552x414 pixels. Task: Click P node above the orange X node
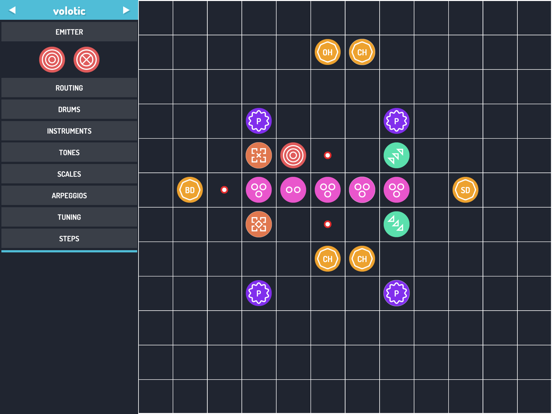coord(259,121)
